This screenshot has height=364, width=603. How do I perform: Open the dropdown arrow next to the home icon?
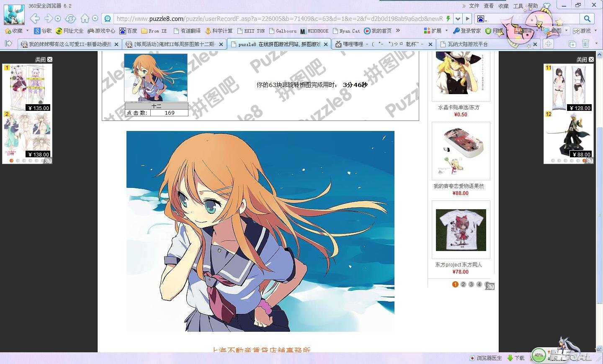[95, 18]
